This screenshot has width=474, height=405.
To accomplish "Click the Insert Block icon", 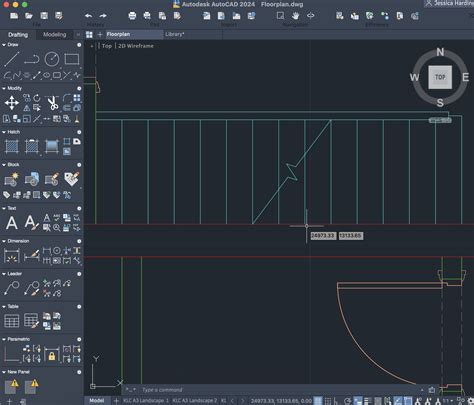I will 32,179.
